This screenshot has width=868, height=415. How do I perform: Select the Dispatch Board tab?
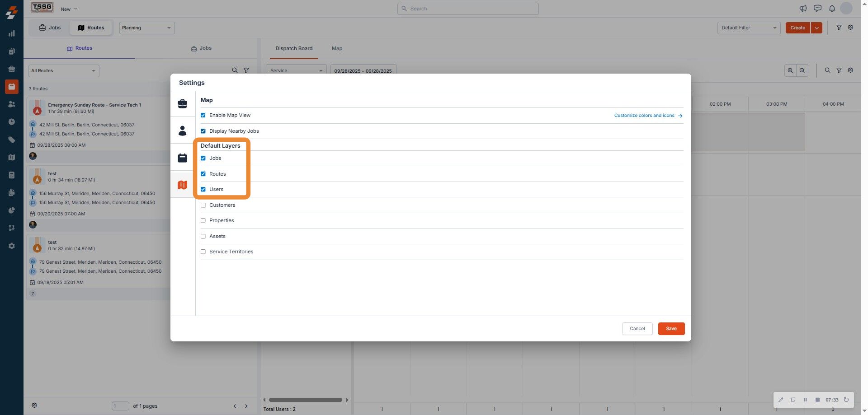point(294,48)
